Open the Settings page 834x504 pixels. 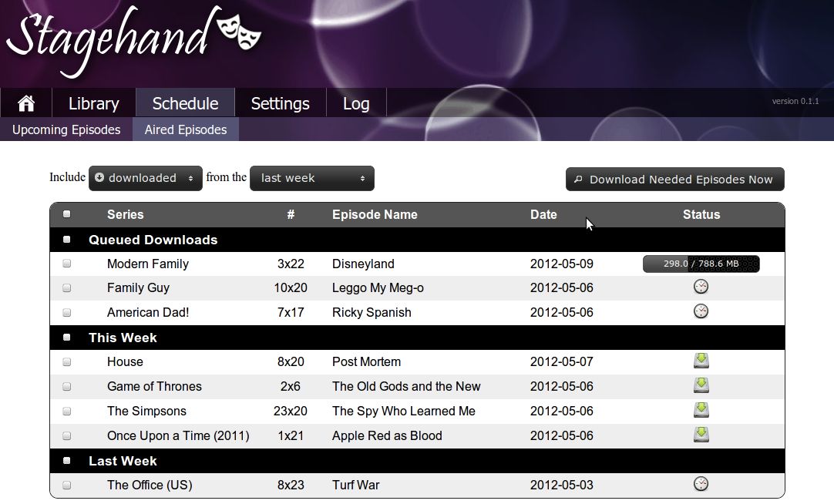coord(280,102)
